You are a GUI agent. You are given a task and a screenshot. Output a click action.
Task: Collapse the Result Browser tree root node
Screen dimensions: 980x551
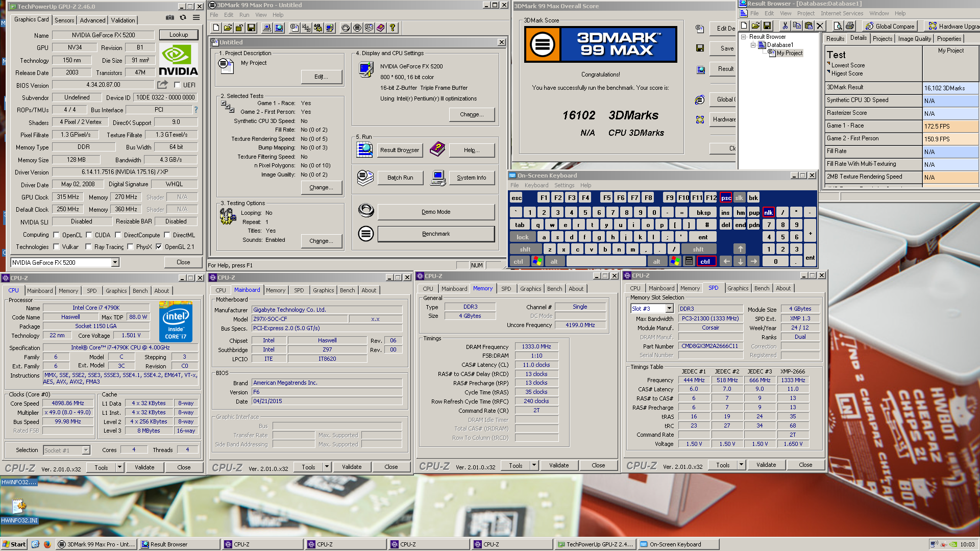tap(744, 37)
